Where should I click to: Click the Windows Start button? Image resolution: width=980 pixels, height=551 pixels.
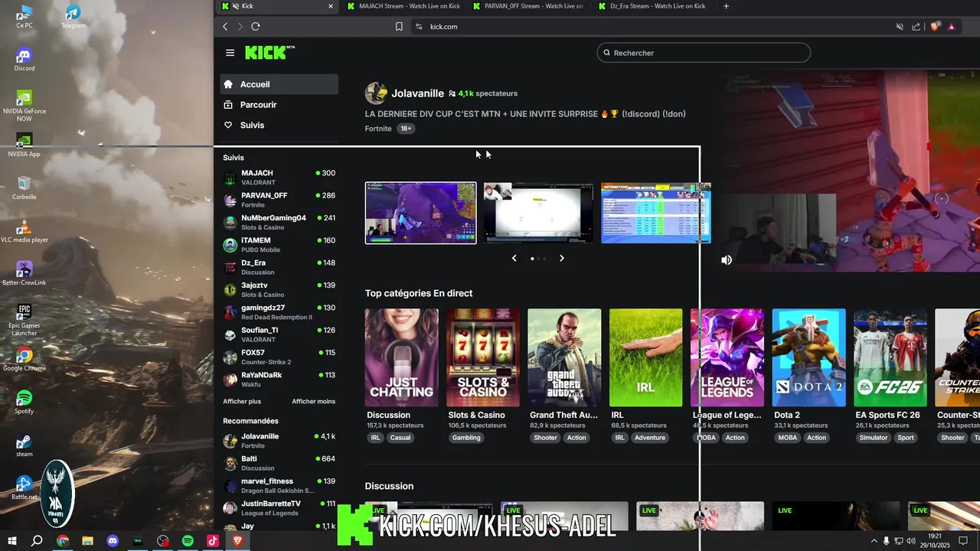click(x=12, y=540)
